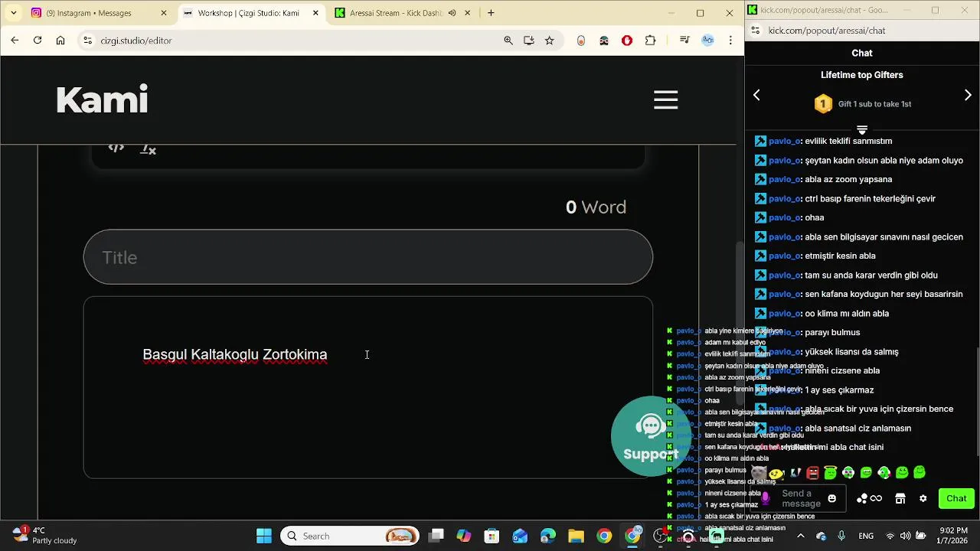Screen dimensions: 980x551
Task: Click the Kick chat 'Send a message' field
Action: [x=801, y=498]
